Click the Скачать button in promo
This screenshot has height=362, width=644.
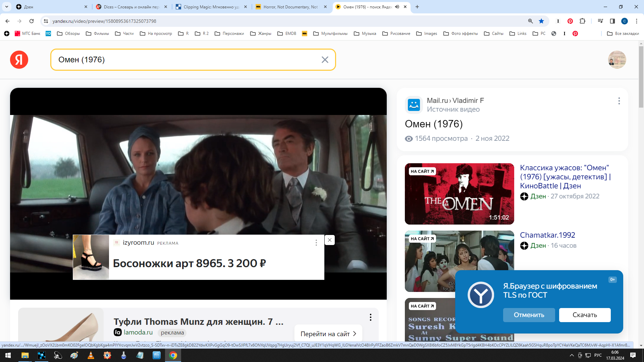point(585,315)
